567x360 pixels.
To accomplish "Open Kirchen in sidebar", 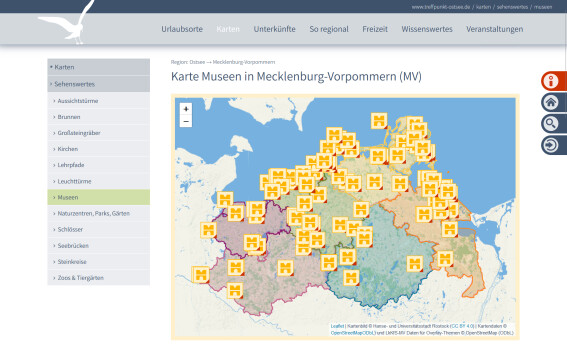I will click(x=99, y=149).
